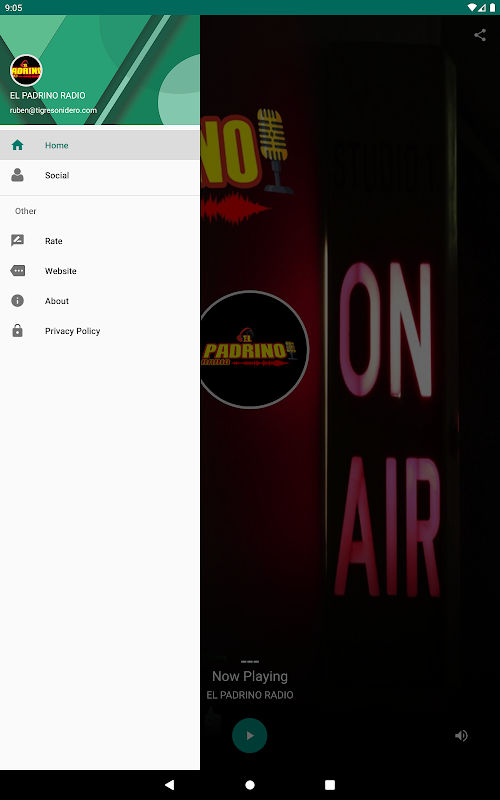The image size is (500, 800).
Task: Open the Privacy Policy entry
Action: pyautogui.click(x=100, y=331)
